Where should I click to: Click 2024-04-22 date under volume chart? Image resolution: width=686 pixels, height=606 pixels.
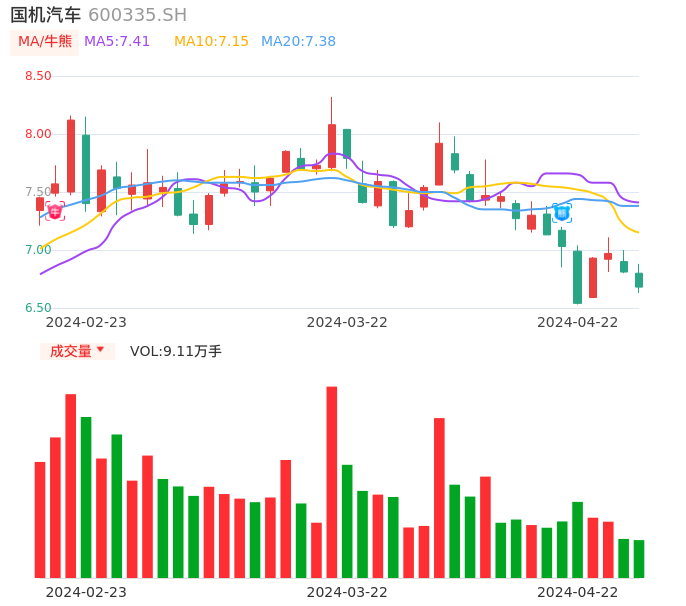578,592
